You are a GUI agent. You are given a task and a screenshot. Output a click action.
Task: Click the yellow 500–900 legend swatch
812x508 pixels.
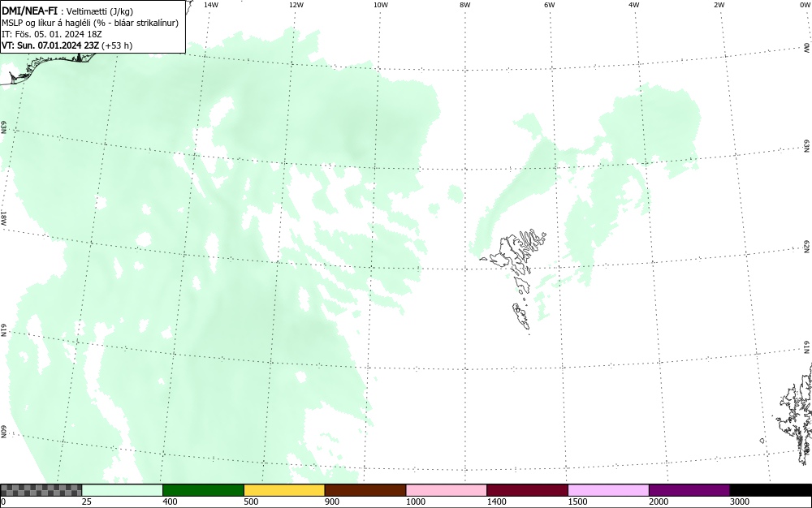click(x=284, y=490)
